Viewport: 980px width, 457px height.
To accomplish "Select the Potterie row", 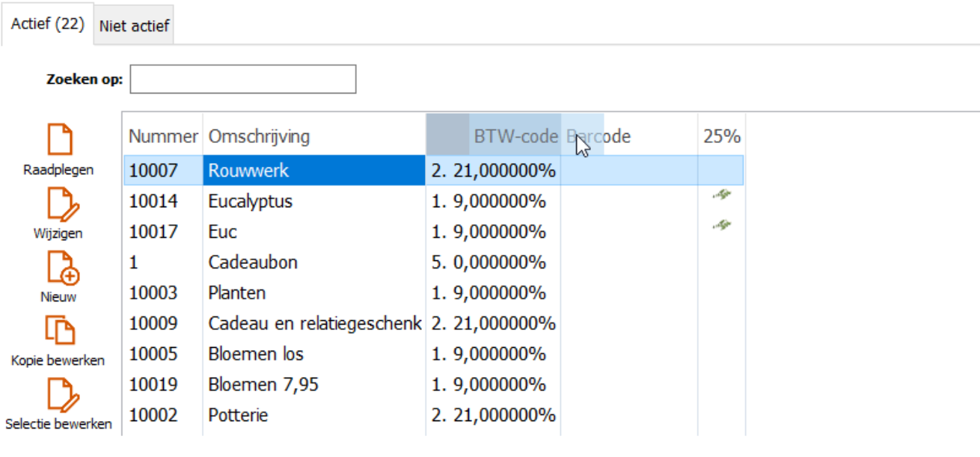I will pyautogui.click(x=238, y=415).
